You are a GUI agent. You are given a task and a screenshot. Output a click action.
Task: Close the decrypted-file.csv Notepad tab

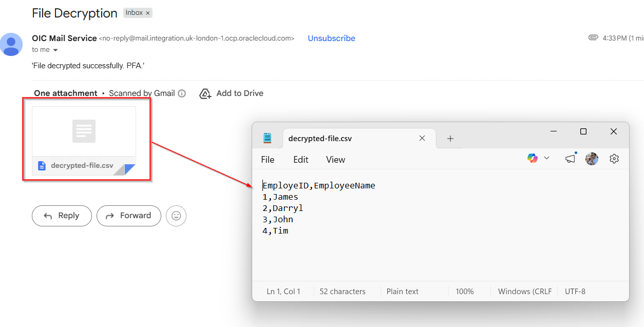[422, 138]
